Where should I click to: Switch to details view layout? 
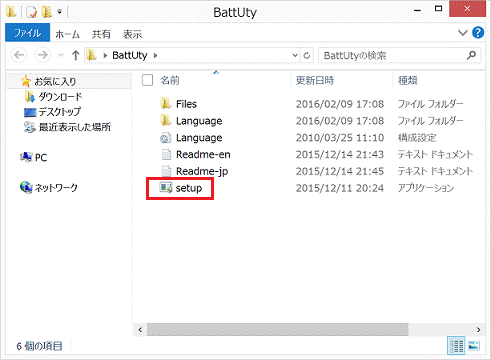(456, 346)
